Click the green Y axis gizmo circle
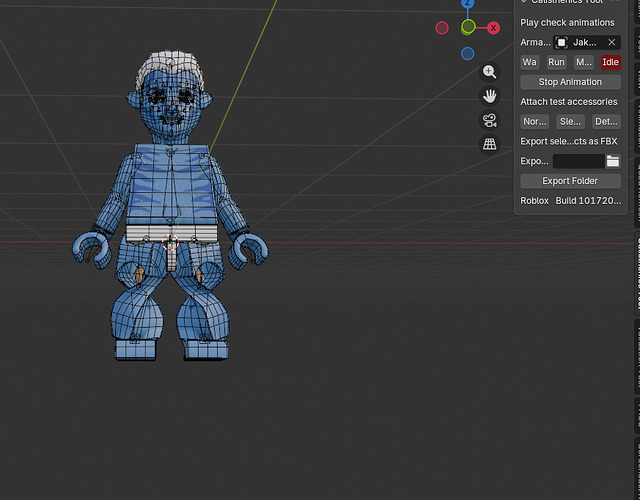 click(x=468, y=27)
